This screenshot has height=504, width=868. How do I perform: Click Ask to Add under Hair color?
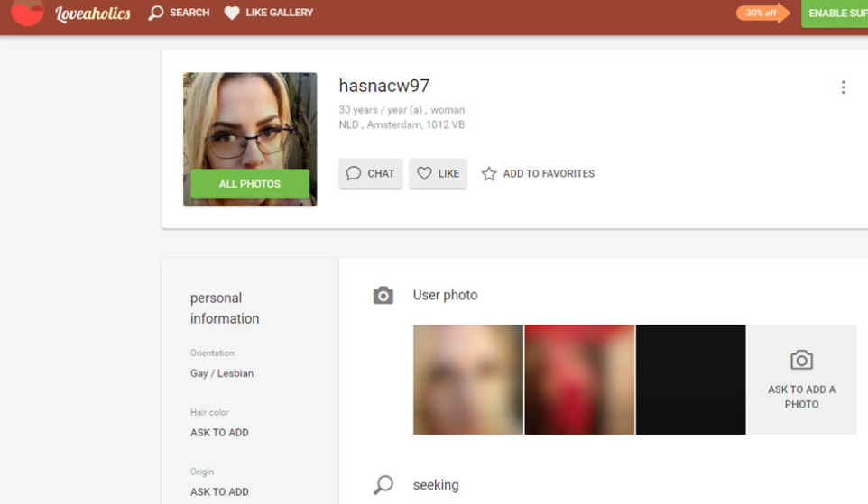[219, 433]
